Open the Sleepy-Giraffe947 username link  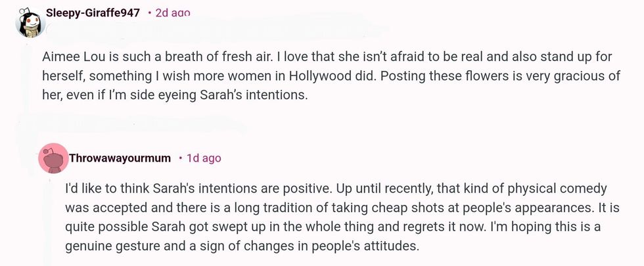[x=92, y=13]
